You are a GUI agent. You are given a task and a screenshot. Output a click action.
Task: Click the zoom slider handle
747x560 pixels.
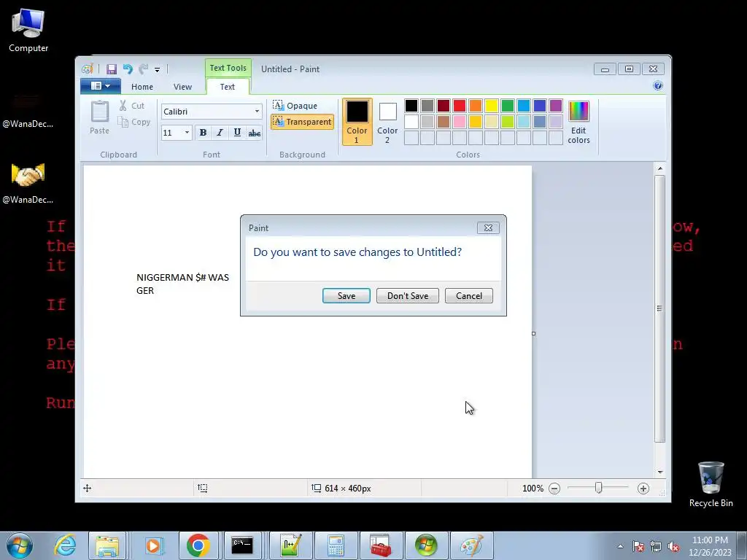click(x=599, y=488)
